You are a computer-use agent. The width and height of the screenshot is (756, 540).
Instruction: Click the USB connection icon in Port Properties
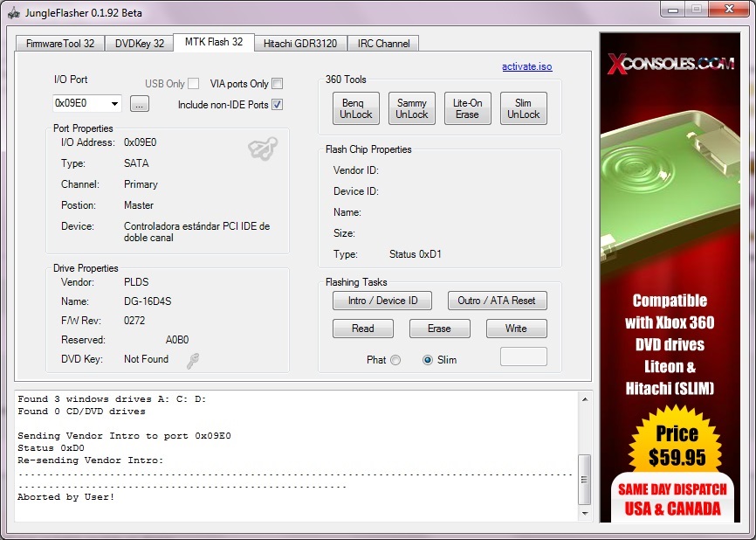pos(263,148)
